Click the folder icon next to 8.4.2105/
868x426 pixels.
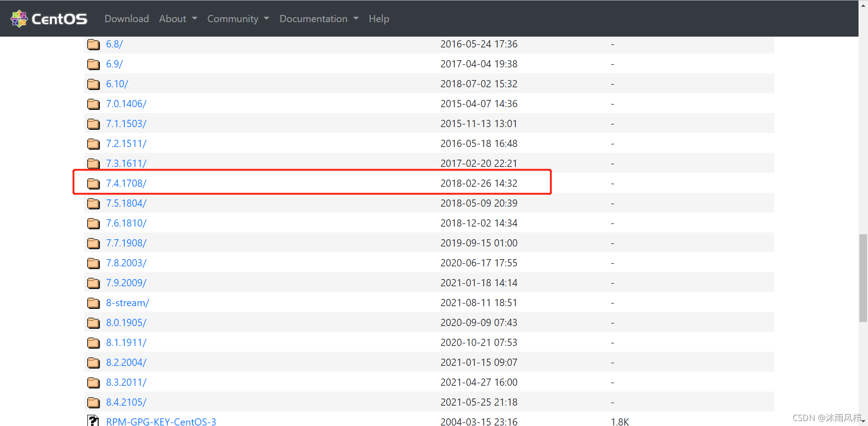(94, 402)
